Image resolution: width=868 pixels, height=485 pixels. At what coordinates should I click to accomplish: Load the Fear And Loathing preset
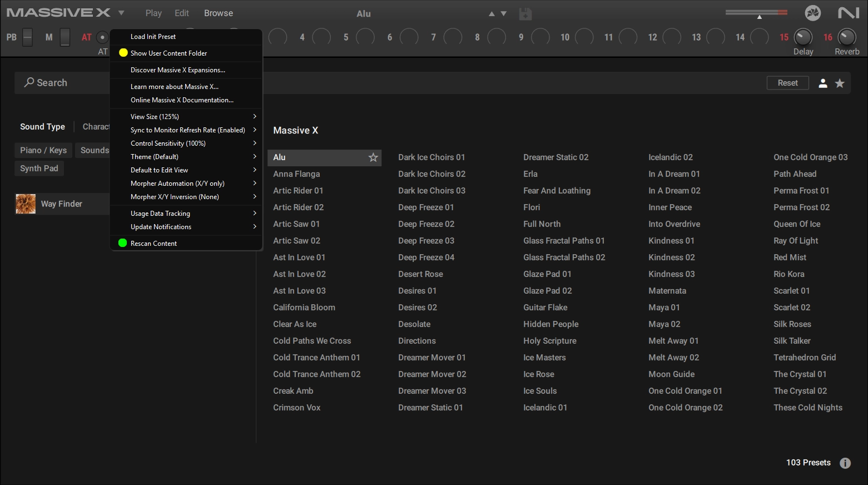[x=557, y=191]
